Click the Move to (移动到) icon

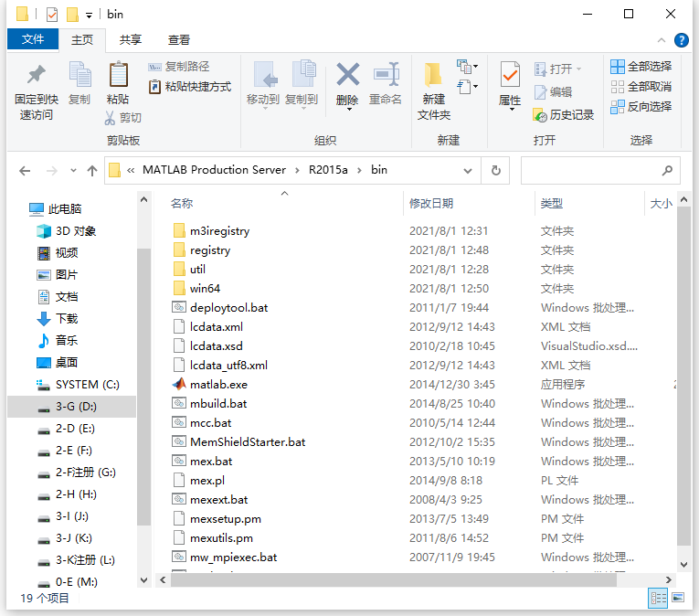(265, 75)
